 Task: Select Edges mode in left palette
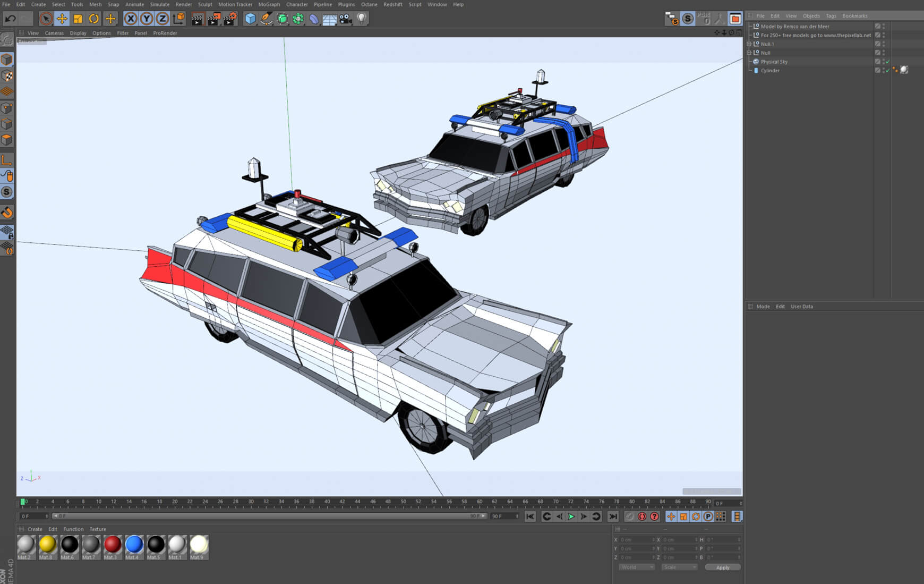7,124
